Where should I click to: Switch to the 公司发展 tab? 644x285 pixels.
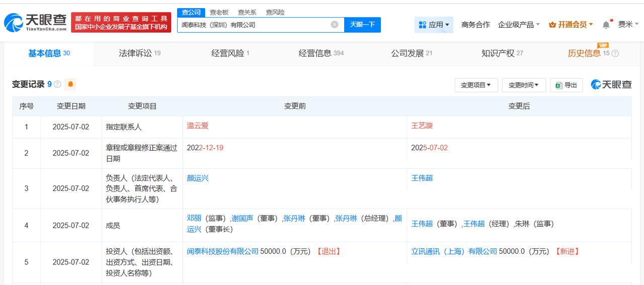[x=412, y=53]
